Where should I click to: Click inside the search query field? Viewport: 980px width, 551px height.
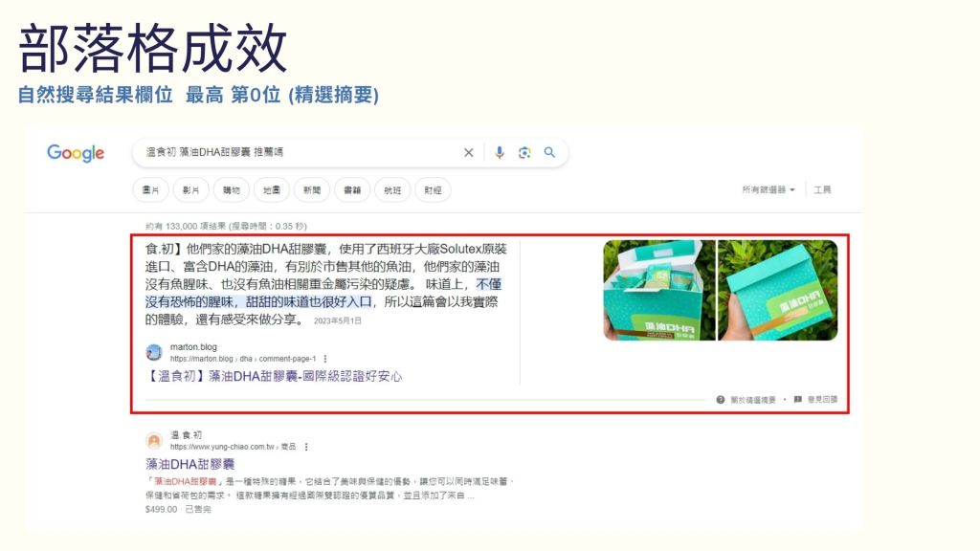click(297, 152)
